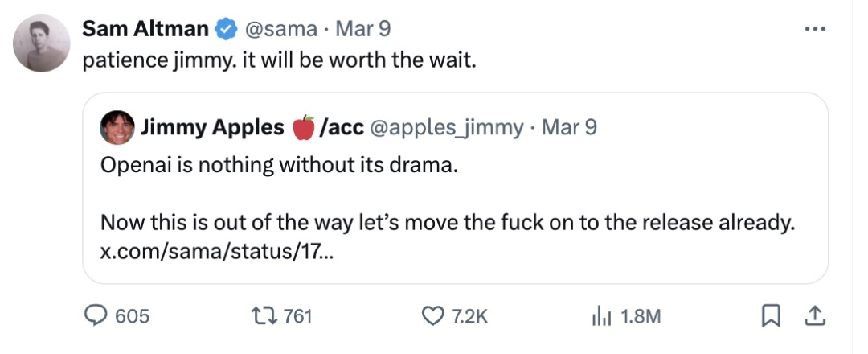868x354 pixels.
Task: Click Jimmy Apples' avatar in quoted tweet
Action: pyautogui.click(x=117, y=127)
